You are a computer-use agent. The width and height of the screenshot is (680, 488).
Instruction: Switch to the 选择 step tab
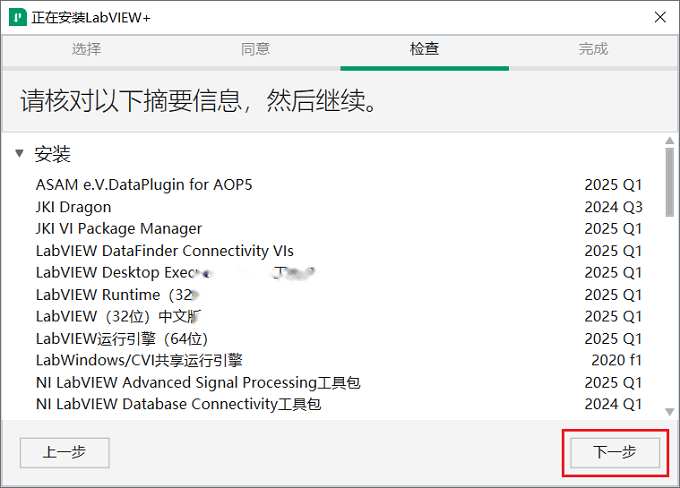[86, 49]
